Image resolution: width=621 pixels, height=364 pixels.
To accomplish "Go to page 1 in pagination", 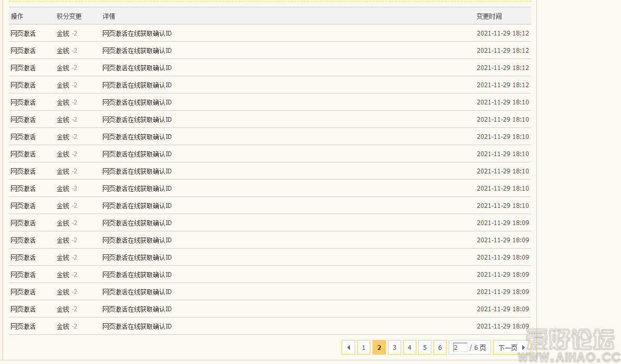I will (x=364, y=348).
